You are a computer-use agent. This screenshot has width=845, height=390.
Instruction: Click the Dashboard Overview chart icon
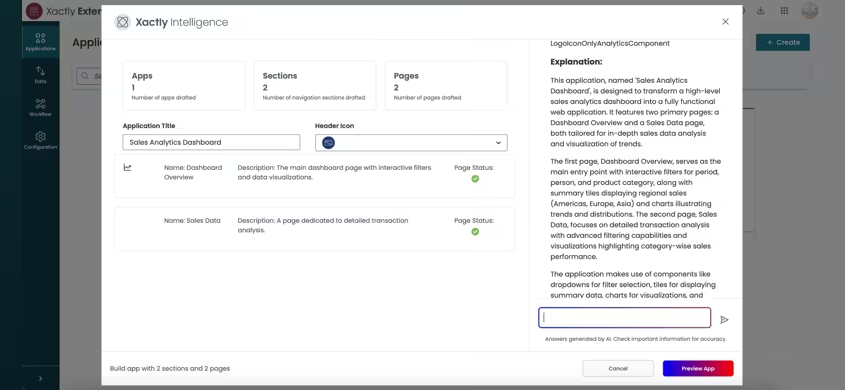[x=127, y=168]
